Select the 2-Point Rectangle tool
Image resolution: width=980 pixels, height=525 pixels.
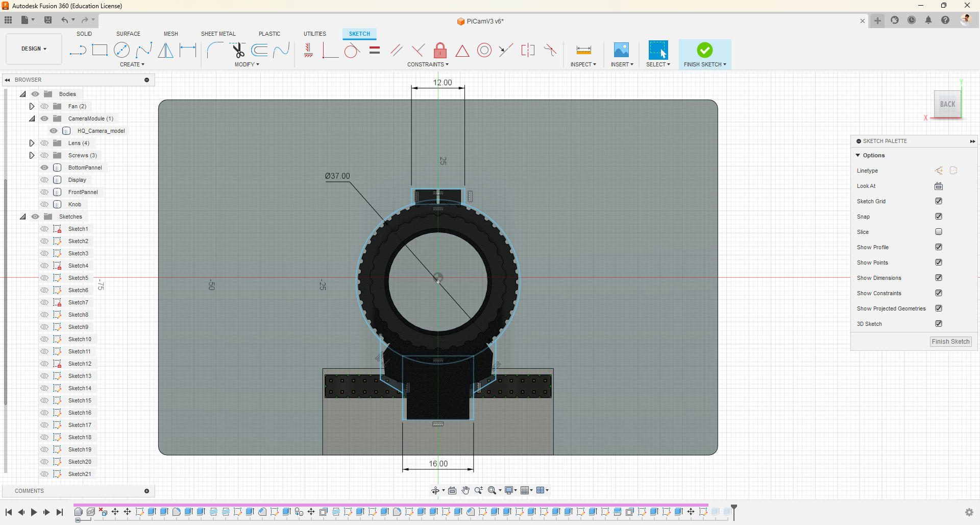tap(100, 50)
